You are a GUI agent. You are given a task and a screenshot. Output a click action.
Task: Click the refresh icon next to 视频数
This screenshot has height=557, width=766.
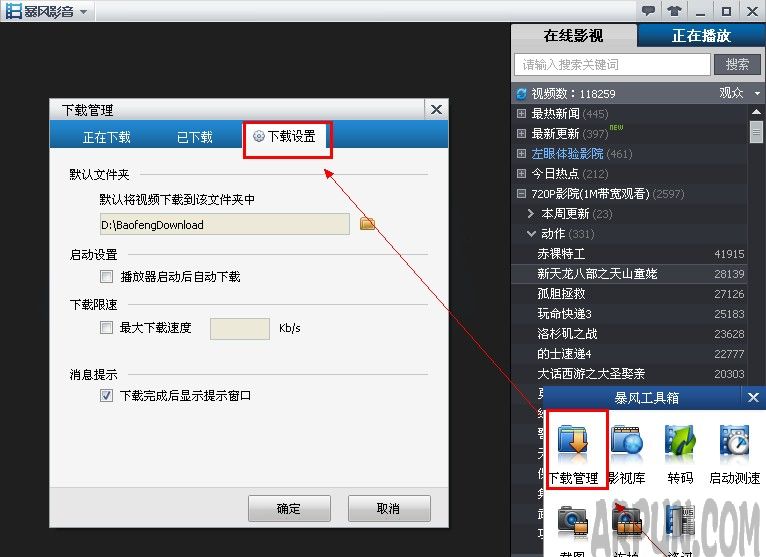pyautogui.click(x=522, y=93)
